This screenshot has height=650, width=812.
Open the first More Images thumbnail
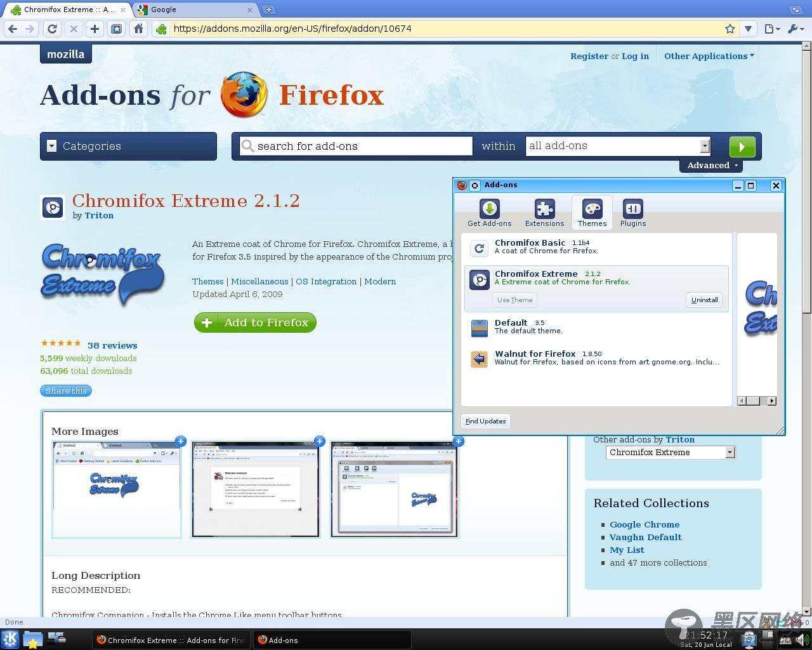click(117, 489)
